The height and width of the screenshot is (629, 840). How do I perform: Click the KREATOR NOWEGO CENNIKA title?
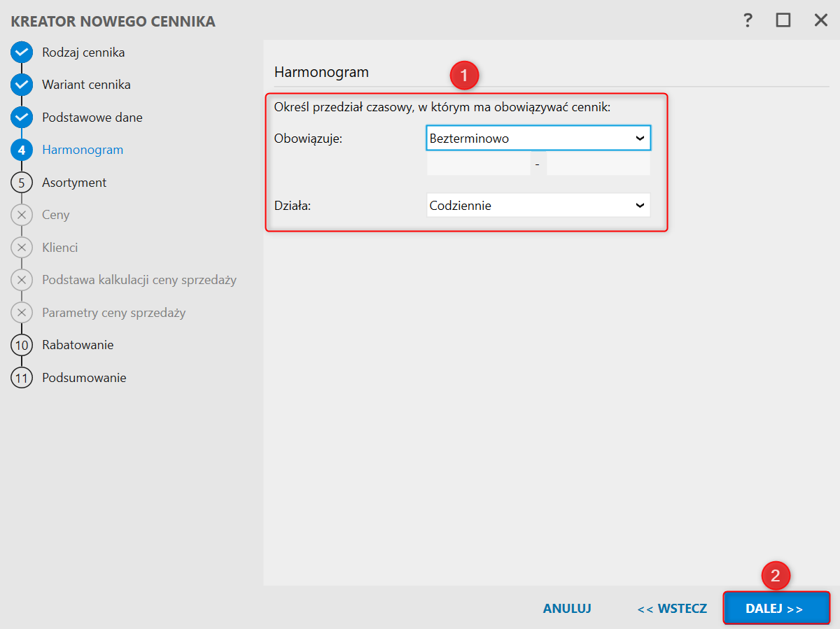pos(113,22)
